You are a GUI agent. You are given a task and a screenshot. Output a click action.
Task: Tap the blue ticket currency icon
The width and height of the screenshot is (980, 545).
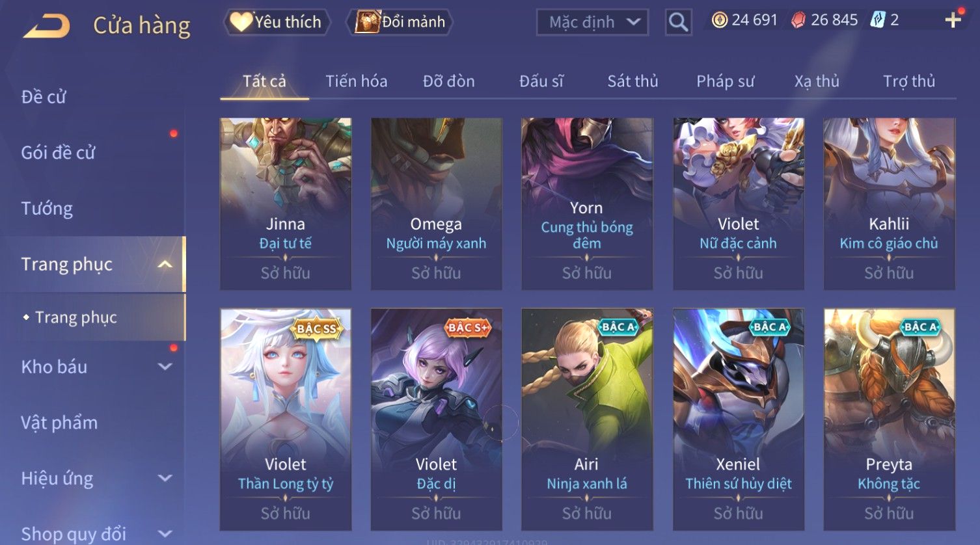[878, 20]
